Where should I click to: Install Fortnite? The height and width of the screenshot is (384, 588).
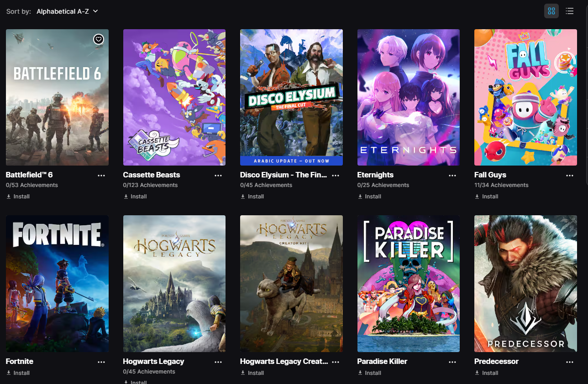[x=18, y=373]
